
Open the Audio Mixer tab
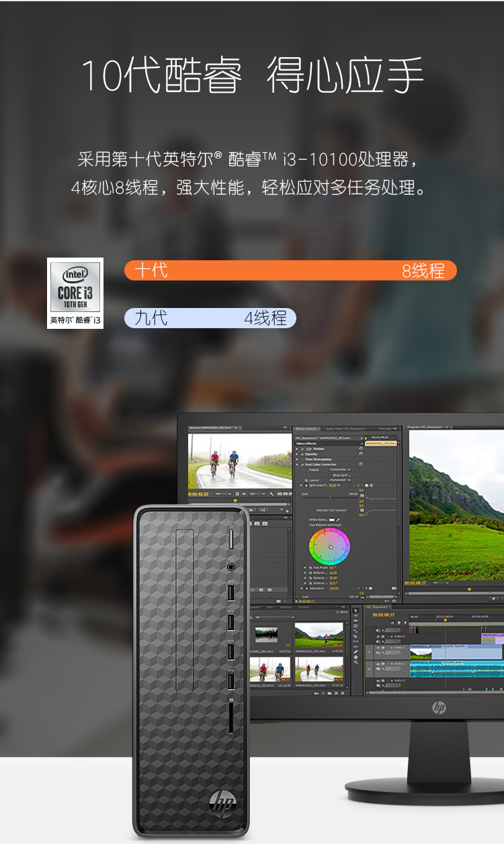(344, 428)
